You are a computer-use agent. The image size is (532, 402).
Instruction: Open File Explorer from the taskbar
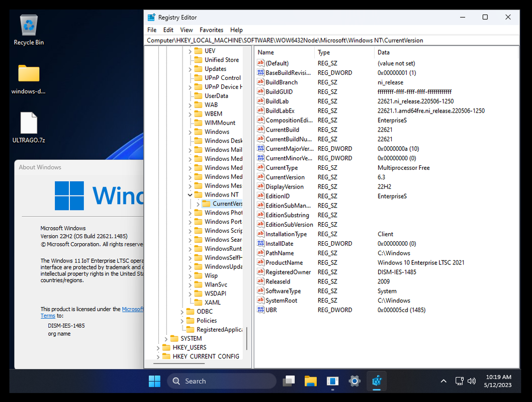310,381
